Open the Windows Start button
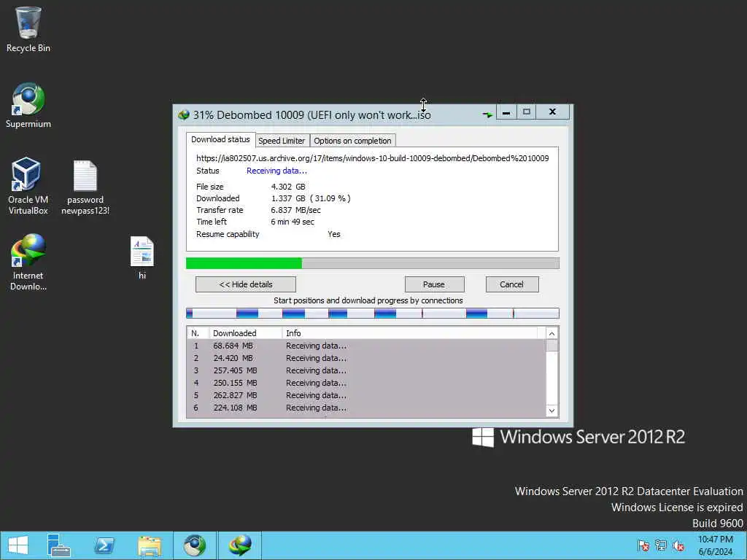 (x=18, y=545)
